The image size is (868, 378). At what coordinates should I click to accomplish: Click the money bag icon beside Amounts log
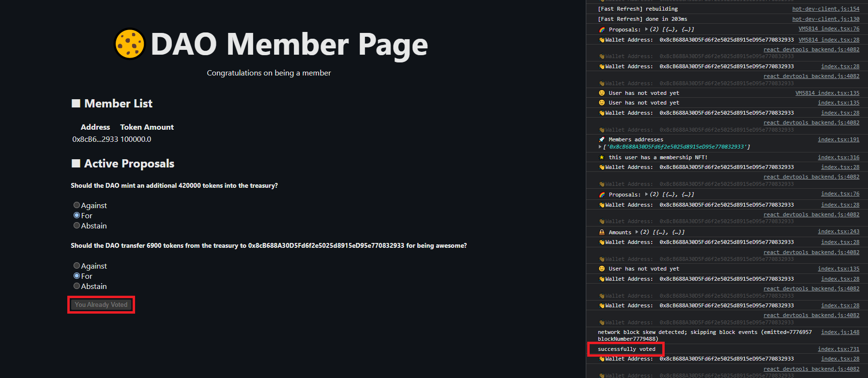coord(602,232)
